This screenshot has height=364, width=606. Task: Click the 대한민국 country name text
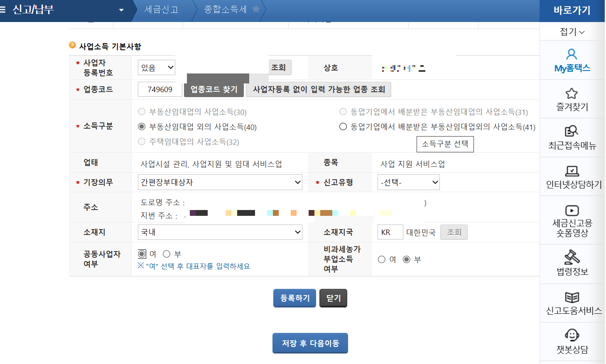(421, 232)
